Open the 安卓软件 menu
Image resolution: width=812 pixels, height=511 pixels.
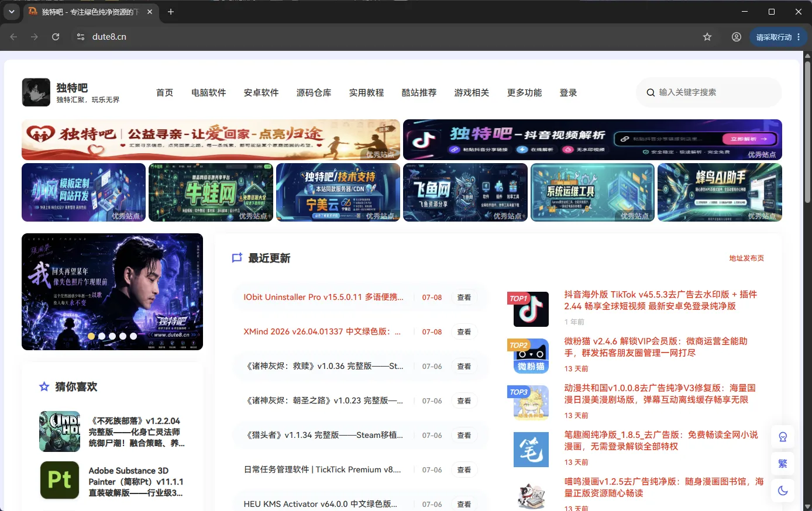point(262,92)
